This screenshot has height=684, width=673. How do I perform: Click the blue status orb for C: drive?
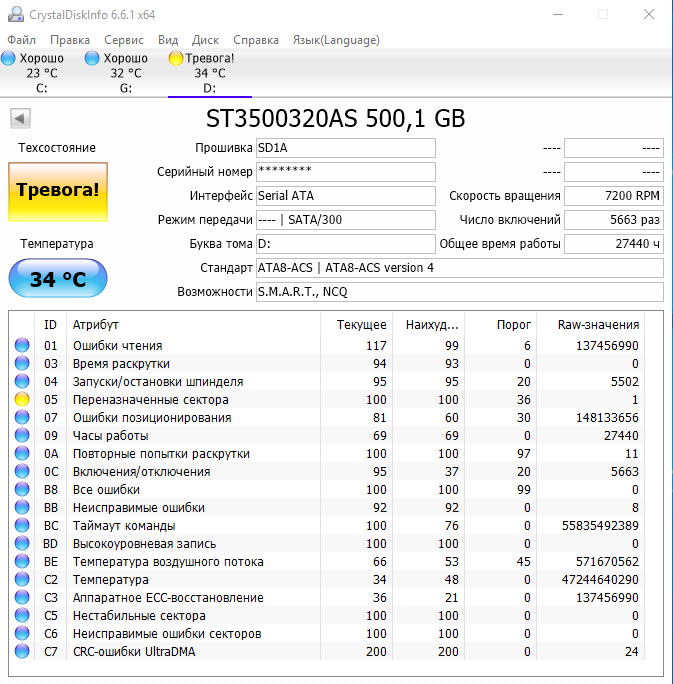point(10,59)
